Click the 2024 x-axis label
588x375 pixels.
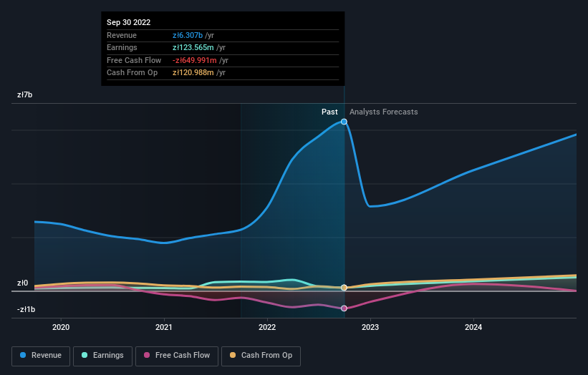(473, 327)
